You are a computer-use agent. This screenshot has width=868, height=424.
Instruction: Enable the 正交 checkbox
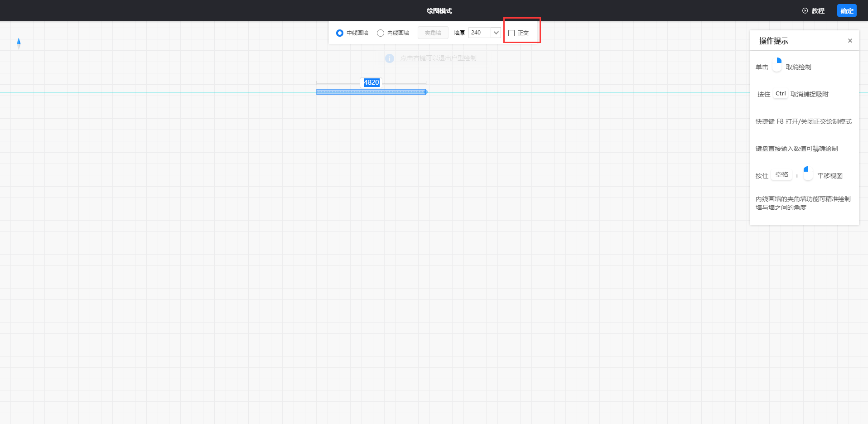pyautogui.click(x=511, y=33)
